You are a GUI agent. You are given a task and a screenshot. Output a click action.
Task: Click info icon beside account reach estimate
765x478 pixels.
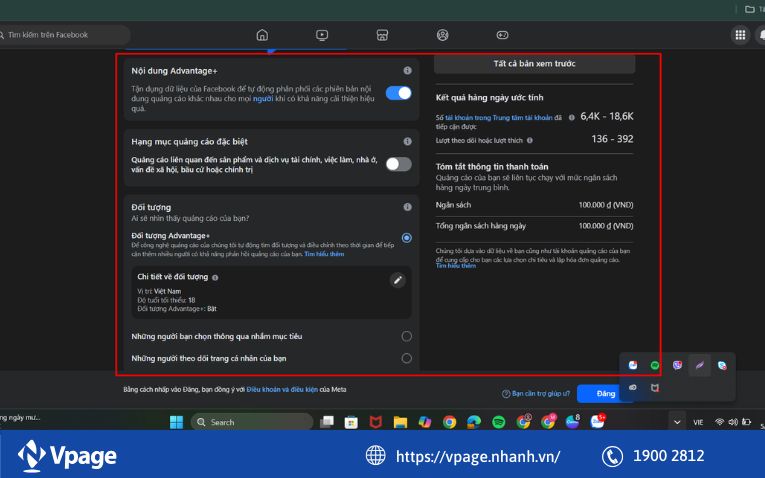click(x=571, y=118)
